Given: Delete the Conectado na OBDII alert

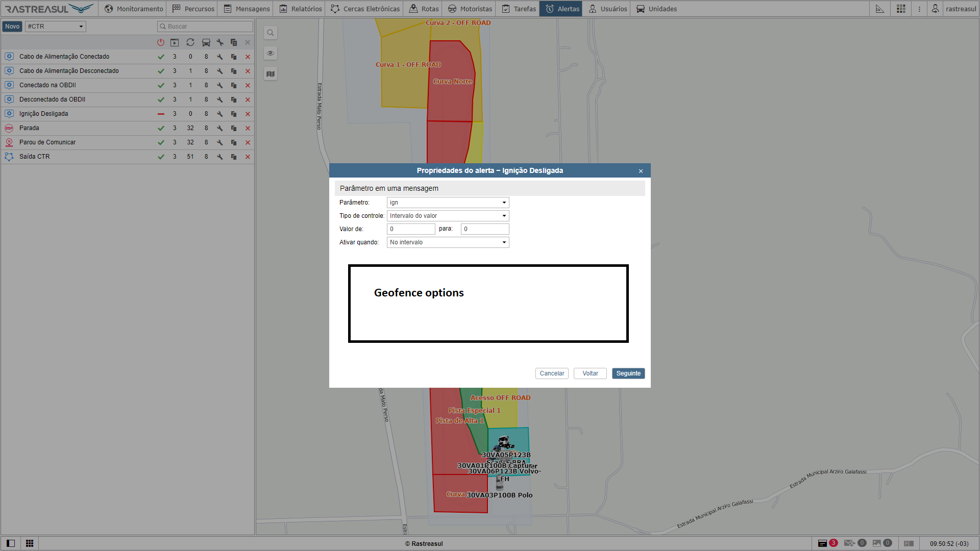Looking at the screenshot, I should click(x=248, y=85).
